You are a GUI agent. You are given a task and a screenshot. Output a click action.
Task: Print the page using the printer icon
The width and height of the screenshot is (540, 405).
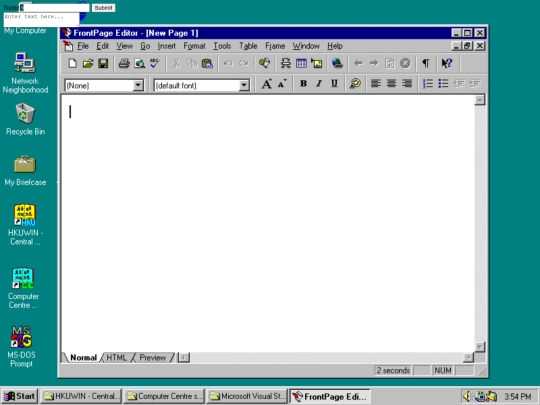tap(124, 63)
